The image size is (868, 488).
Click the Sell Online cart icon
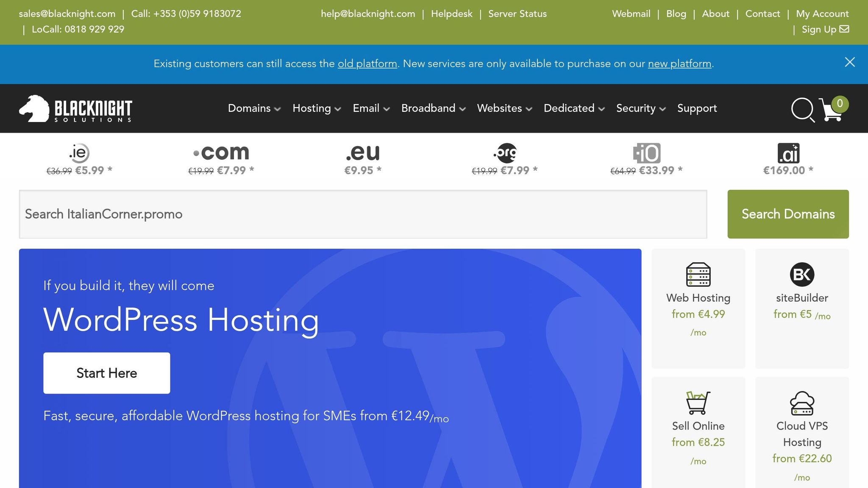pyautogui.click(x=698, y=402)
